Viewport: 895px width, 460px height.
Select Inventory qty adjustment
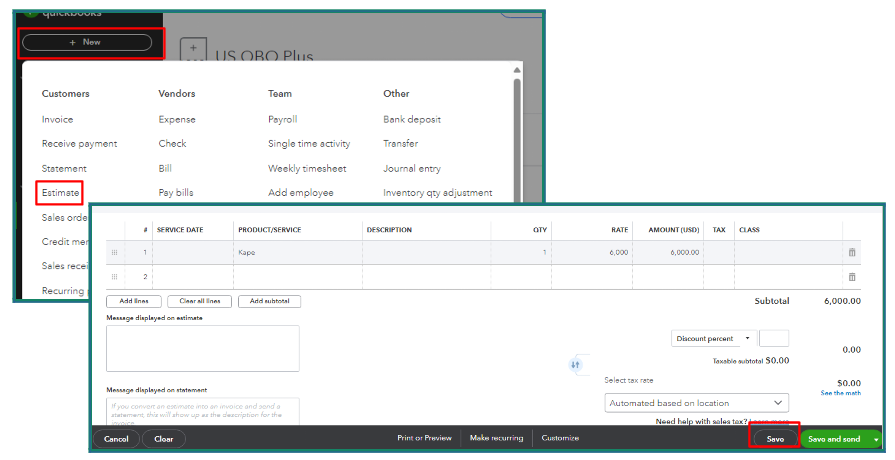pyautogui.click(x=438, y=193)
